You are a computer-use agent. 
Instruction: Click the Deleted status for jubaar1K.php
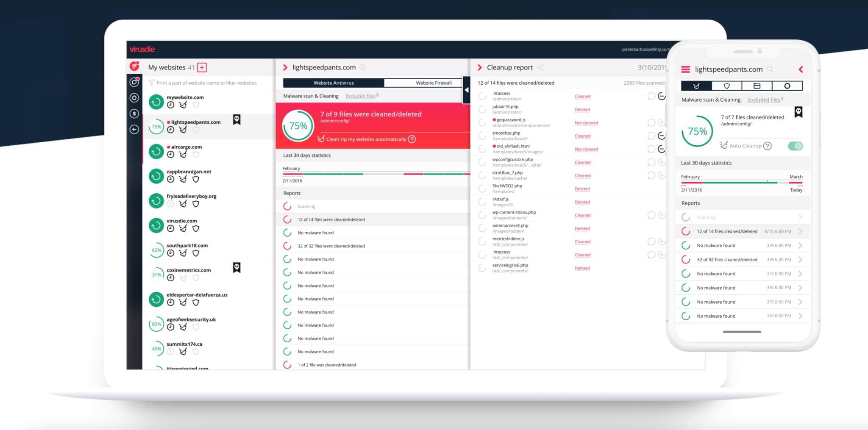click(x=582, y=110)
